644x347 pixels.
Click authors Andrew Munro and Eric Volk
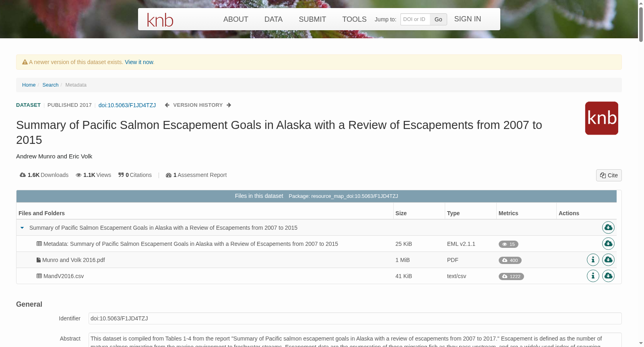tap(54, 156)
